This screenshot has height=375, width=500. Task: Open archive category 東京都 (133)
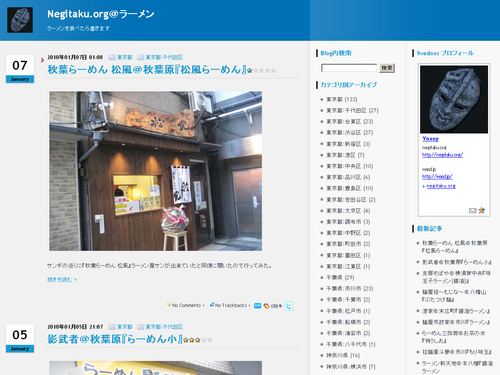coord(341,99)
